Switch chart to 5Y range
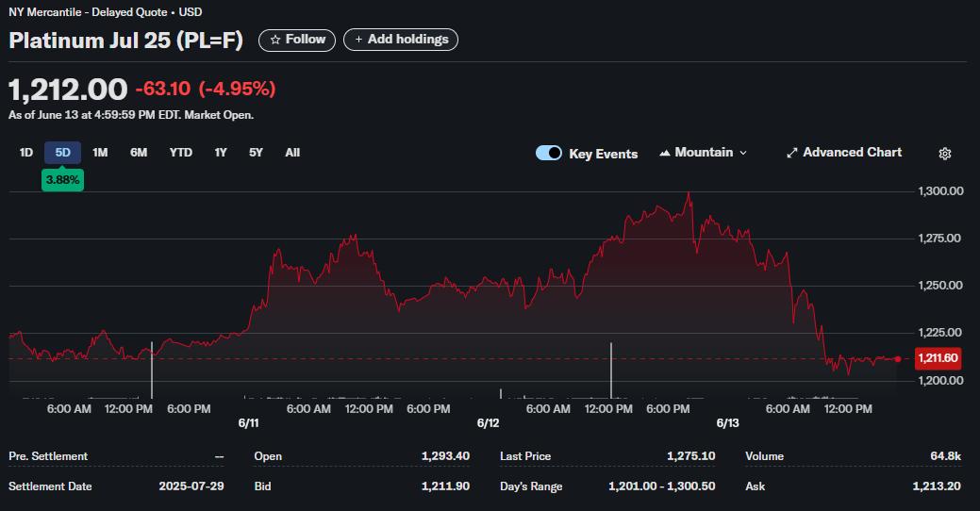This screenshot has width=980, height=511. tap(256, 153)
